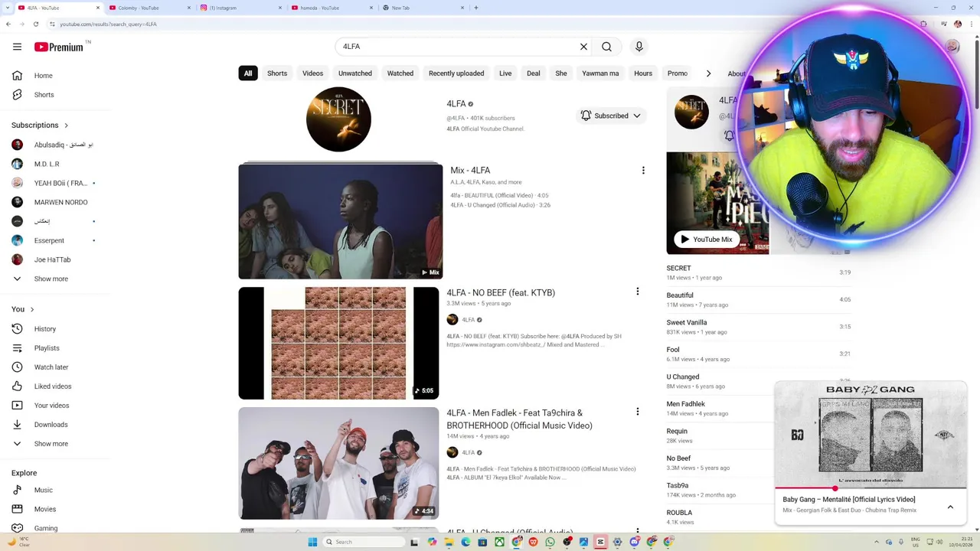
Task: Select the Shorts filter chip
Action: pos(277,73)
